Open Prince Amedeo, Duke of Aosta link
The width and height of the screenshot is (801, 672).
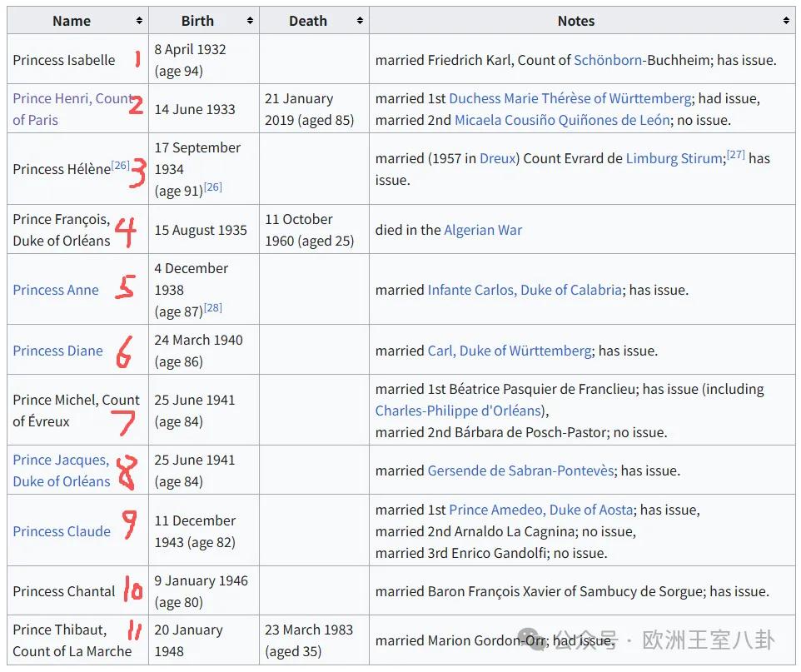(541, 510)
